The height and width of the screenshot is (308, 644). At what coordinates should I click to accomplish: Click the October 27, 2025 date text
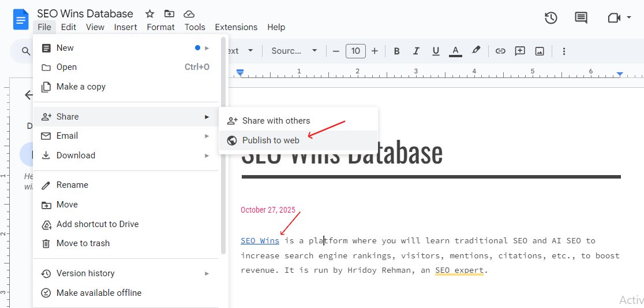(x=268, y=210)
